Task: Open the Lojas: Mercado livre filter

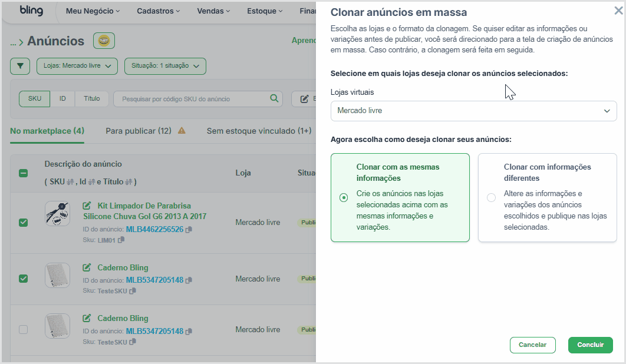Action: coord(77,66)
